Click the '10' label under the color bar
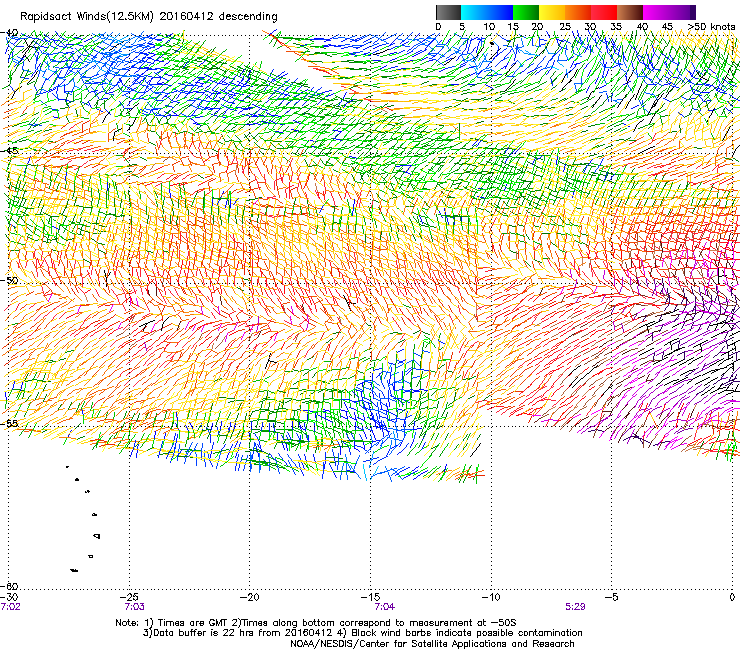 click(x=489, y=27)
